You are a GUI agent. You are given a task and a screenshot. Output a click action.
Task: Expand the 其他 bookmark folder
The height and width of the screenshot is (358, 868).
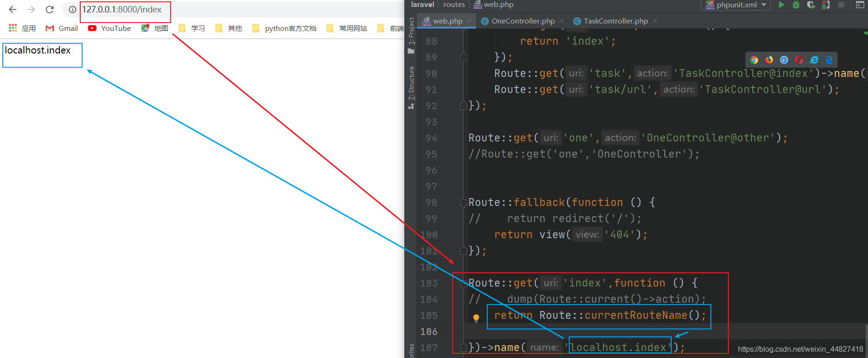pyautogui.click(x=229, y=28)
